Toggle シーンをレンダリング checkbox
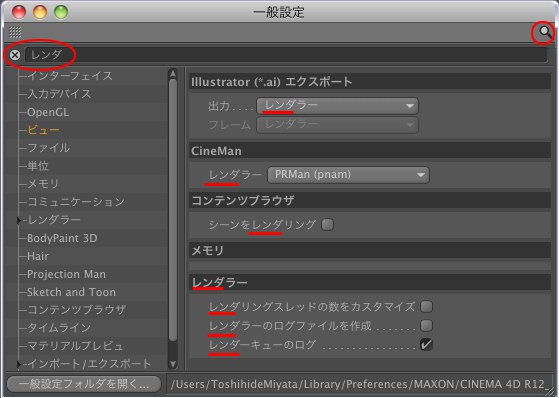Screen dimensions: 559x398 (327, 225)
